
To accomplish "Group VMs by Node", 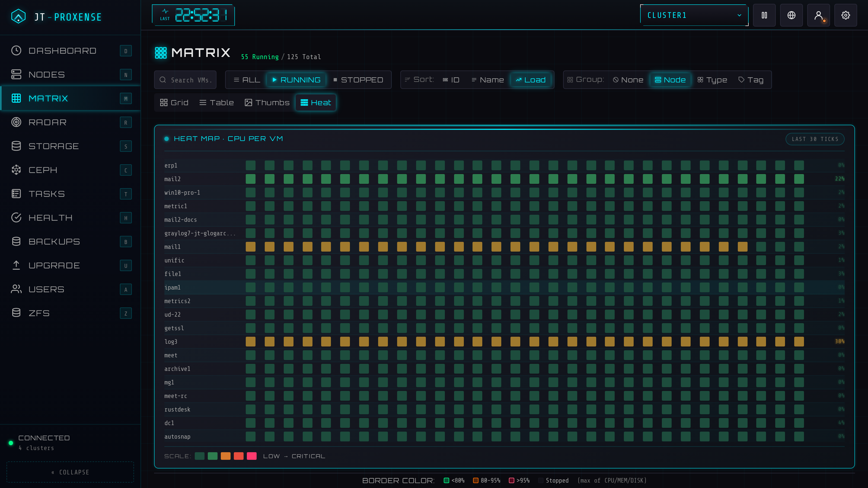I will [x=670, y=80].
